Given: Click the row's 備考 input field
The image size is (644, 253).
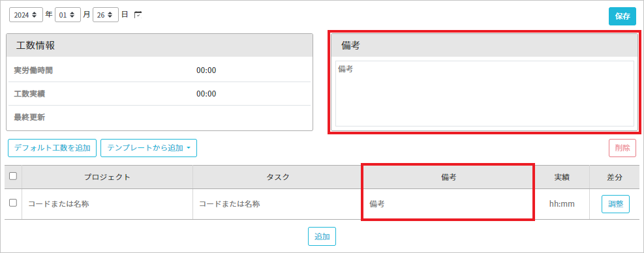Looking at the screenshot, I should point(448,203).
